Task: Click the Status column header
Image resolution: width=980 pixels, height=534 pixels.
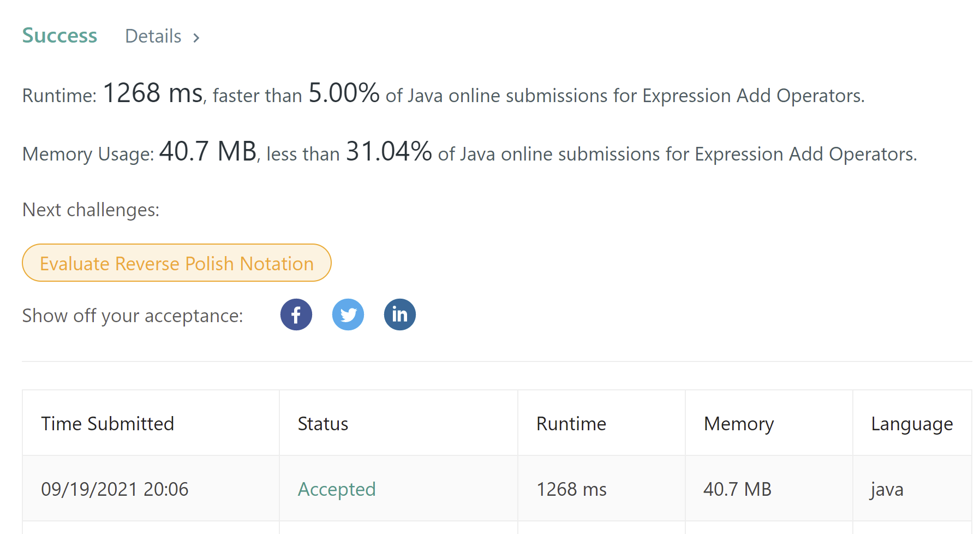Action: point(323,424)
